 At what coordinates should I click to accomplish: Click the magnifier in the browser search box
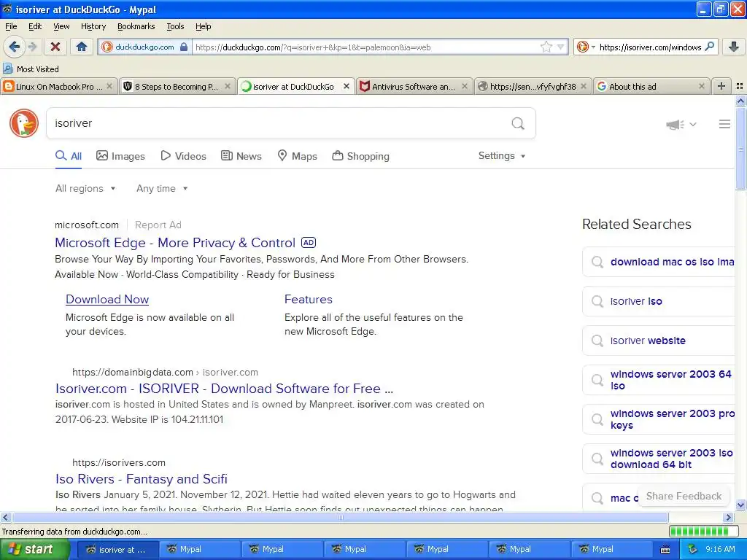click(709, 47)
